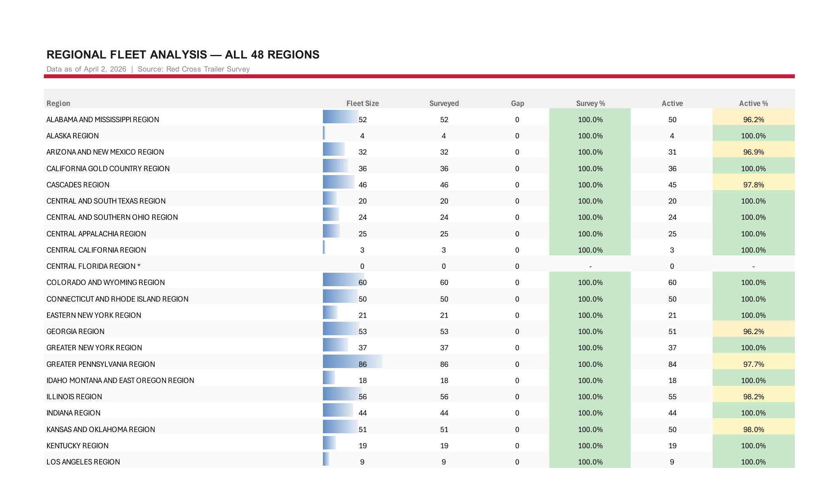Screen dimensions: 830x504
Task: Click the Active % column header
Action: [x=753, y=103]
